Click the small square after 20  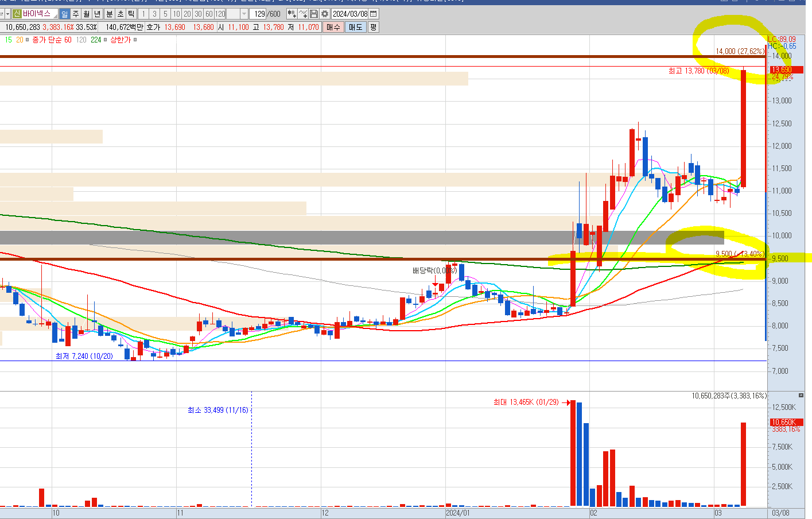click(28, 40)
